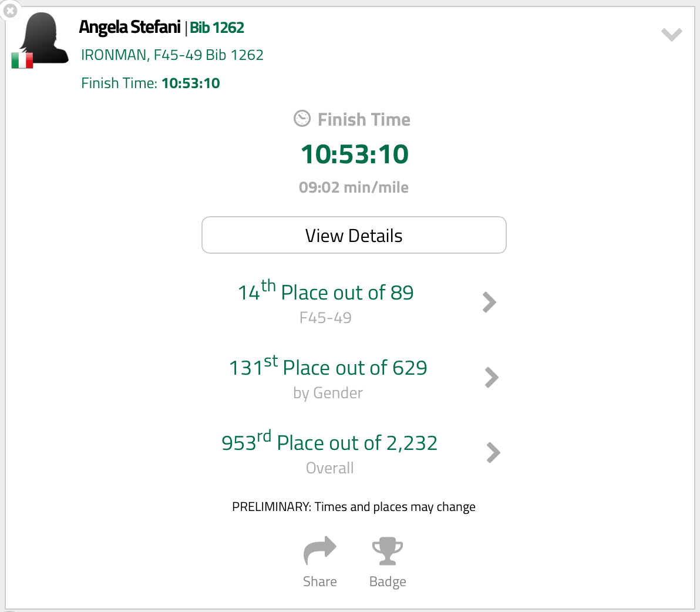Open the 14th Place out of 89 result
This screenshot has width=700, height=612.
pyautogui.click(x=326, y=292)
